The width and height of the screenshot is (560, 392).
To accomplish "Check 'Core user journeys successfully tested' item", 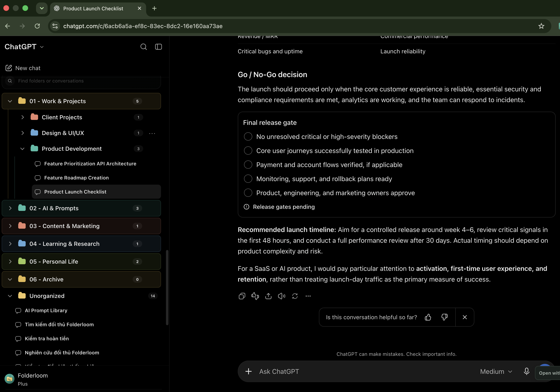I will 248,151.
